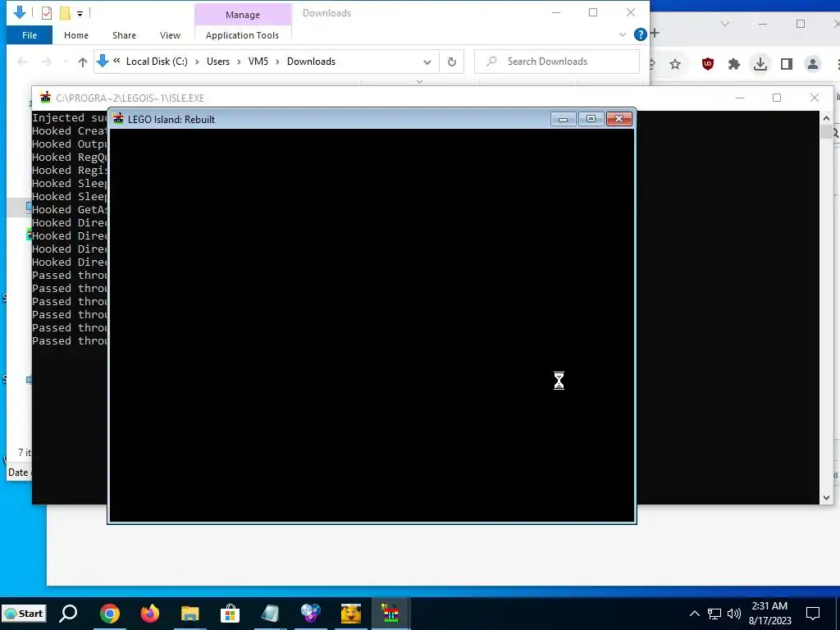Image resolution: width=840 pixels, height=630 pixels.
Task: Switch to the View ribbon tab
Action: coord(170,35)
